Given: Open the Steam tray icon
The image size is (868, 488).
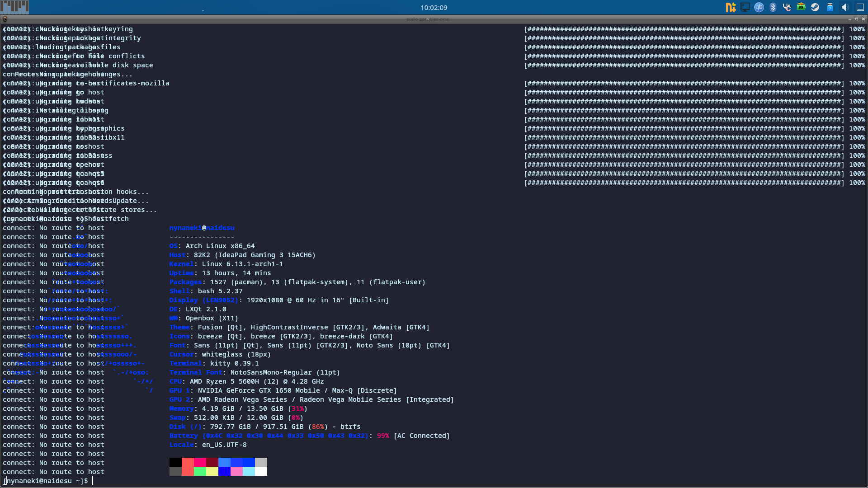Looking at the screenshot, I should pos(815,7).
